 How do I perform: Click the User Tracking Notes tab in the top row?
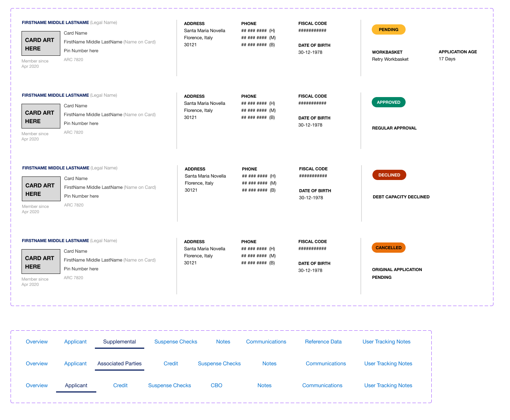pos(386,341)
